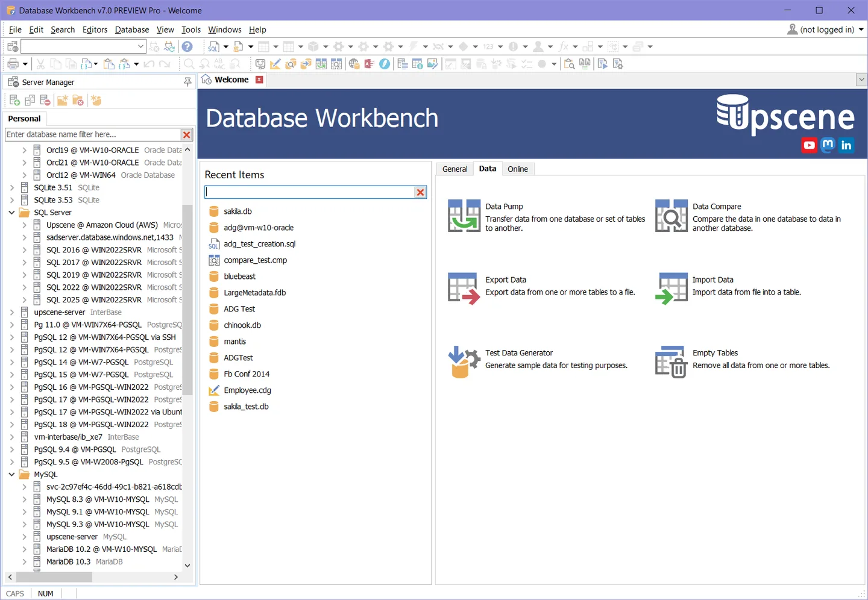Open the Data Pump tool icon
868x600 pixels.
pos(464,216)
